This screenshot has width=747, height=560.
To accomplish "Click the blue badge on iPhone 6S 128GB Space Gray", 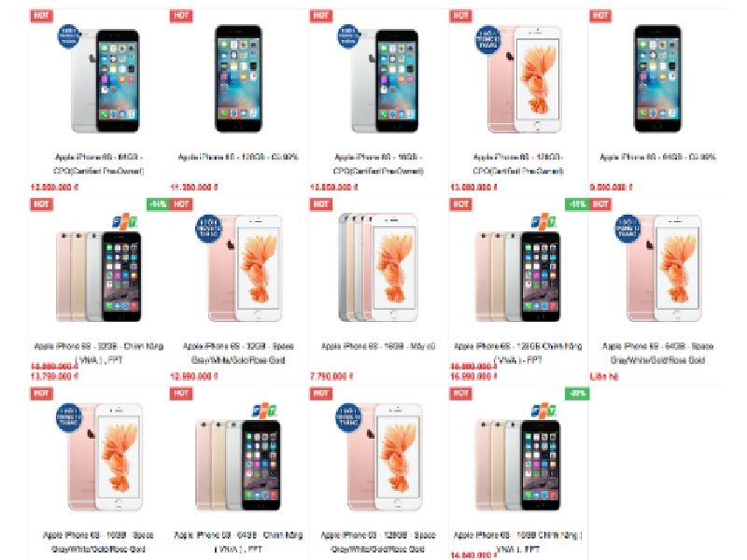I will [348, 417].
